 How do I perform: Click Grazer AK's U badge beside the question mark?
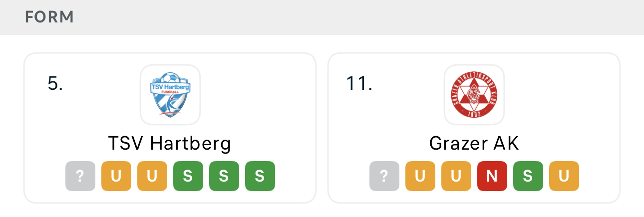pyautogui.click(x=420, y=176)
